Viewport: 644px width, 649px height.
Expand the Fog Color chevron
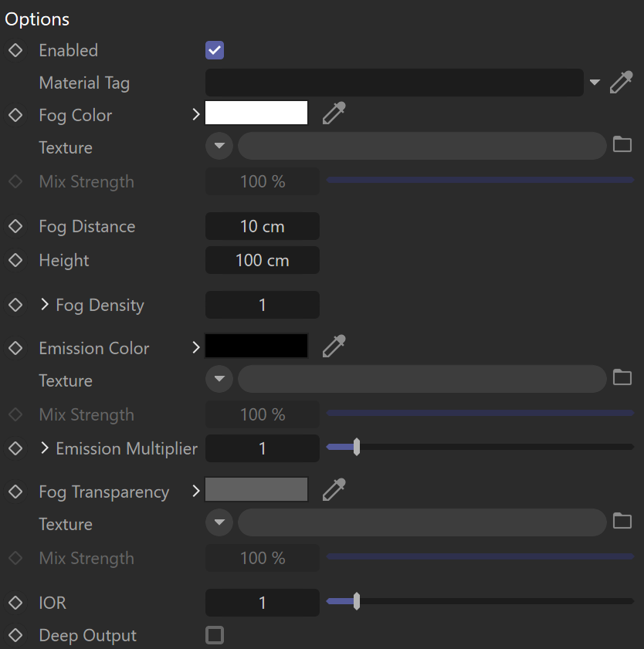click(196, 115)
